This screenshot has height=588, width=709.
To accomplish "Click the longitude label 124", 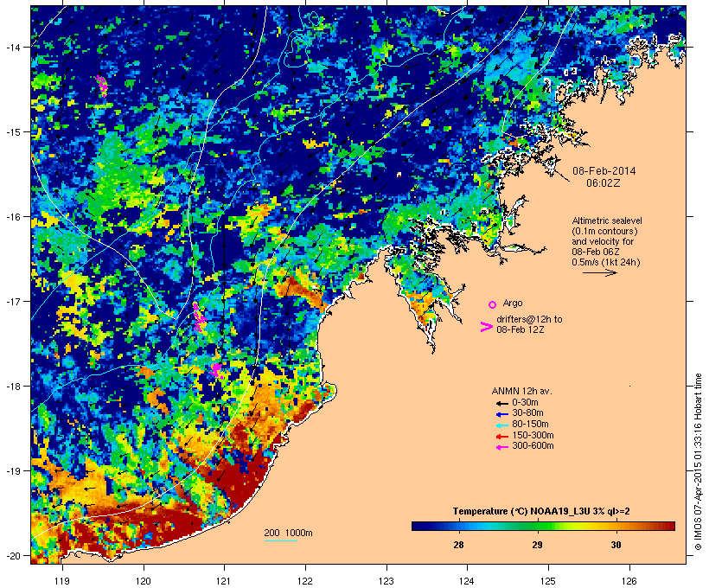I will point(467,581).
